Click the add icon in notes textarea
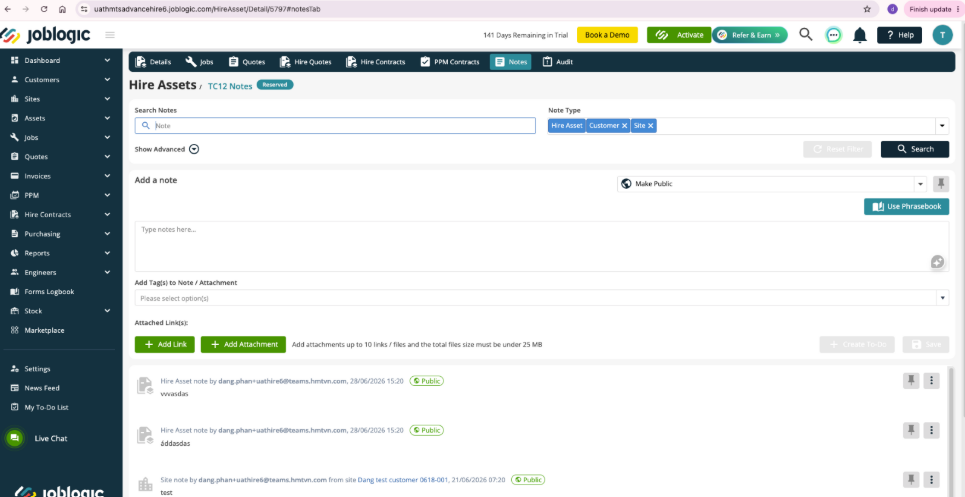Viewport: 965px width, 497px height. (937, 262)
